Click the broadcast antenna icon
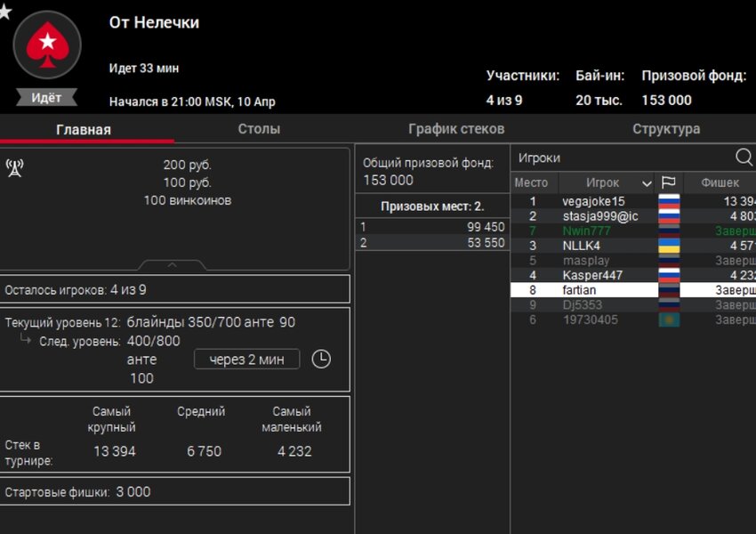756x534 pixels. pos(14,167)
